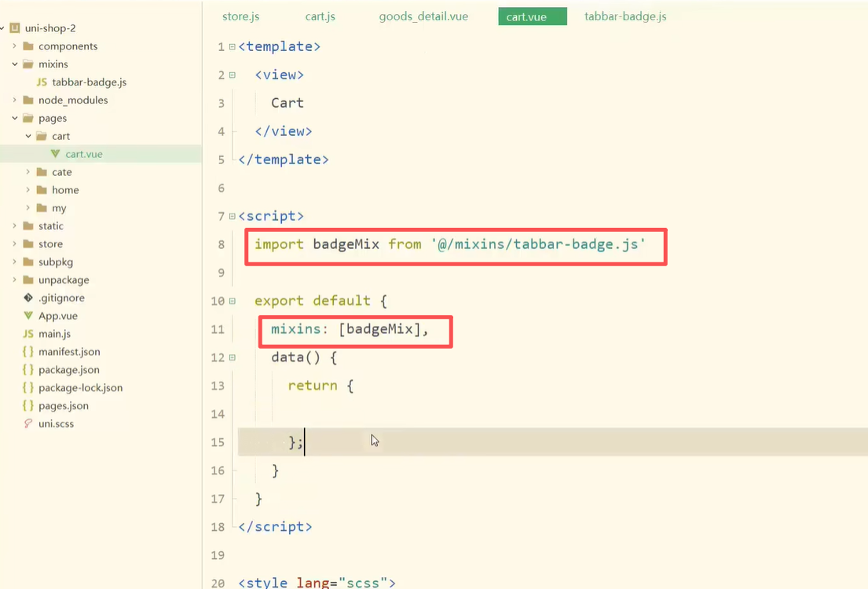Screen dimensions: 868x589
Task: Switch to the tabbar-badge.js tab
Action: pos(625,16)
